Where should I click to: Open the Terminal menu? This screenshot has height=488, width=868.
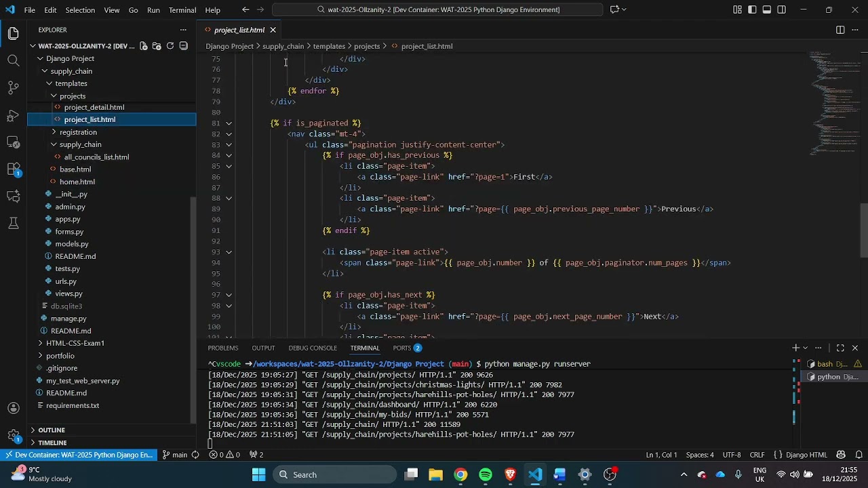coord(182,9)
